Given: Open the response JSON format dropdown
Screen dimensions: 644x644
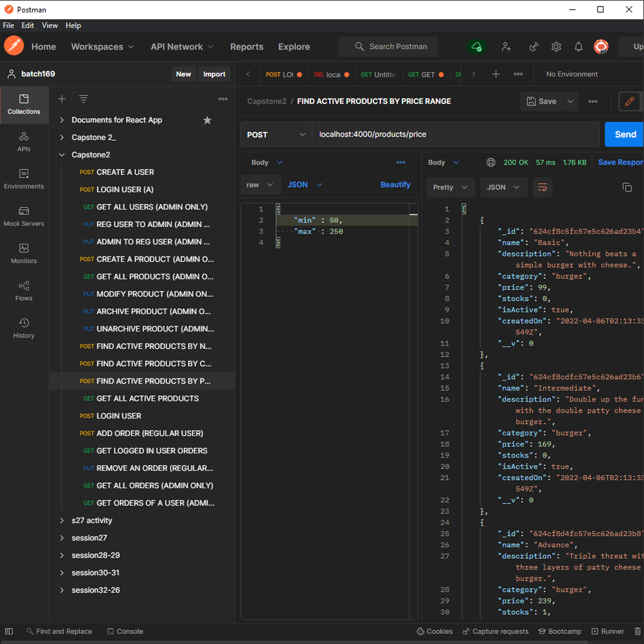Looking at the screenshot, I should pos(503,187).
